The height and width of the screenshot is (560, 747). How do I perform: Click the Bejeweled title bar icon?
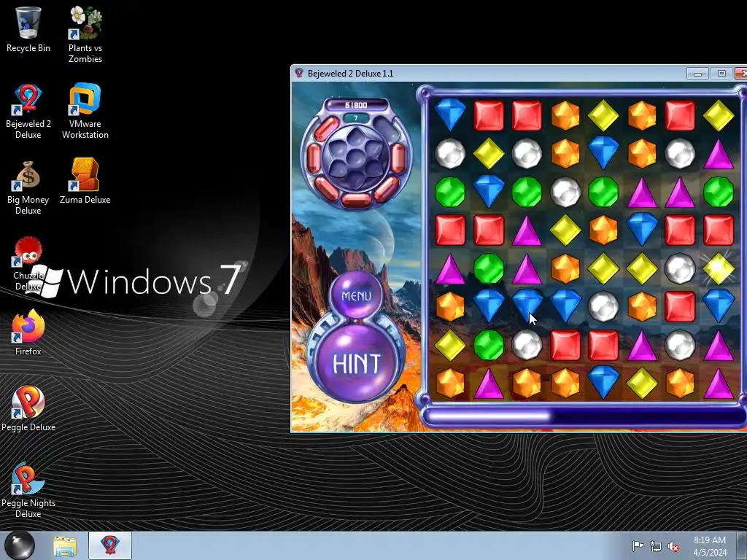coord(299,73)
